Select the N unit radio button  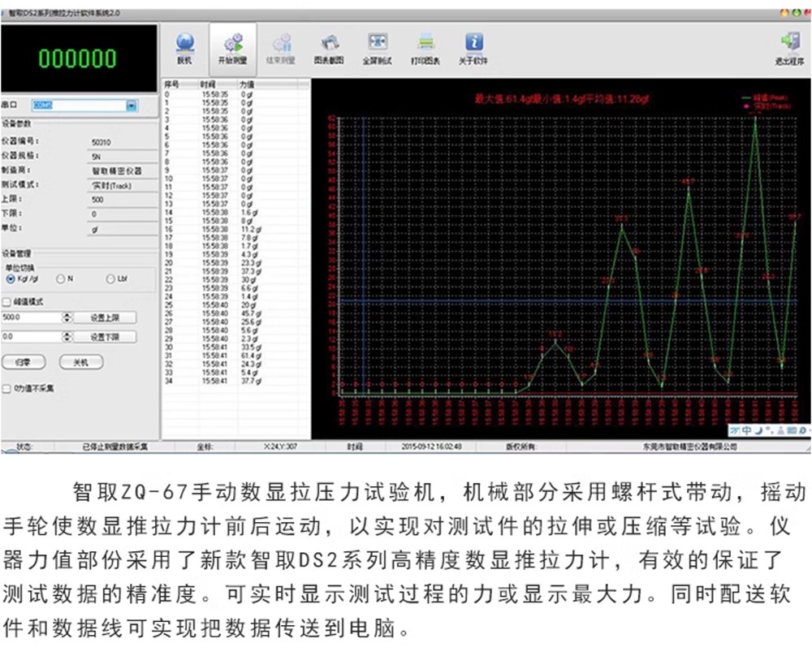pos(60,279)
